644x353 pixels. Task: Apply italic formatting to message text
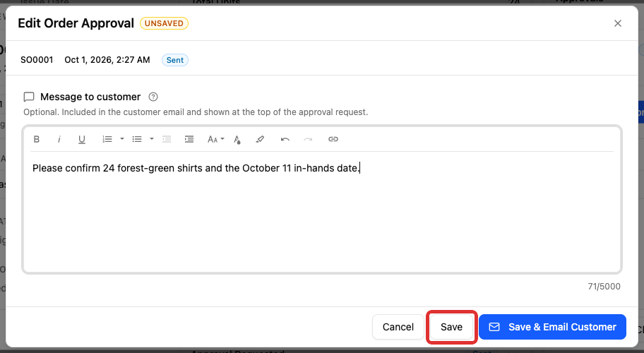point(59,139)
